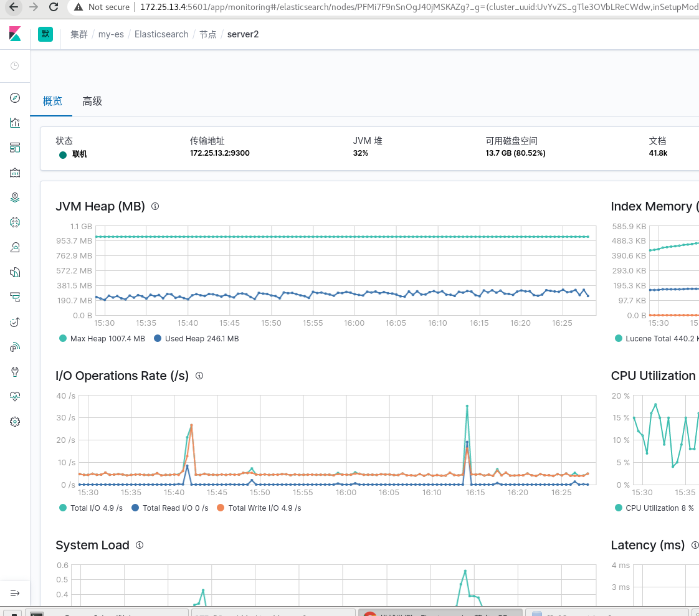Image resolution: width=699 pixels, height=616 pixels.
Task: Go to Elasticsearch breadcrumb
Action: point(161,34)
